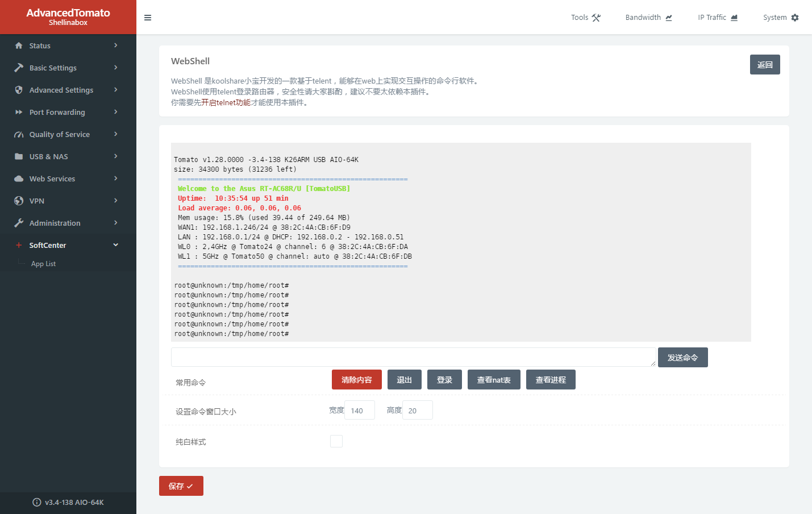The height and width of the screenshot is (514, 812).
Task: Click the Quality of Service gauge icon
Action: (19, 135)
